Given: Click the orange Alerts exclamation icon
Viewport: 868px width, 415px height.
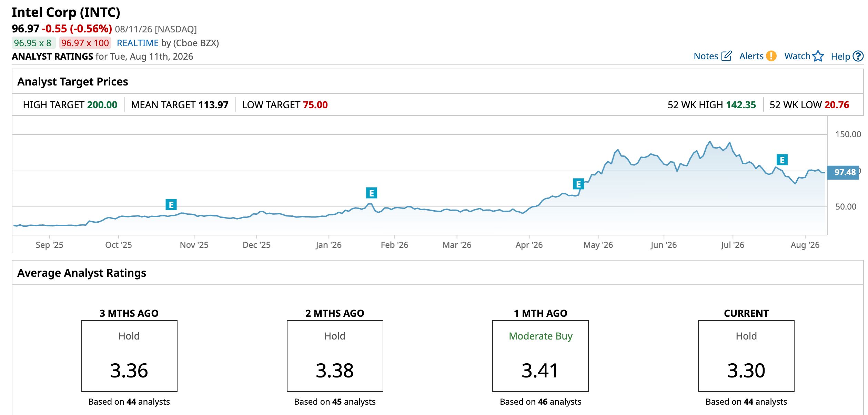Looking at the screenshot, I should coord(771,56).
